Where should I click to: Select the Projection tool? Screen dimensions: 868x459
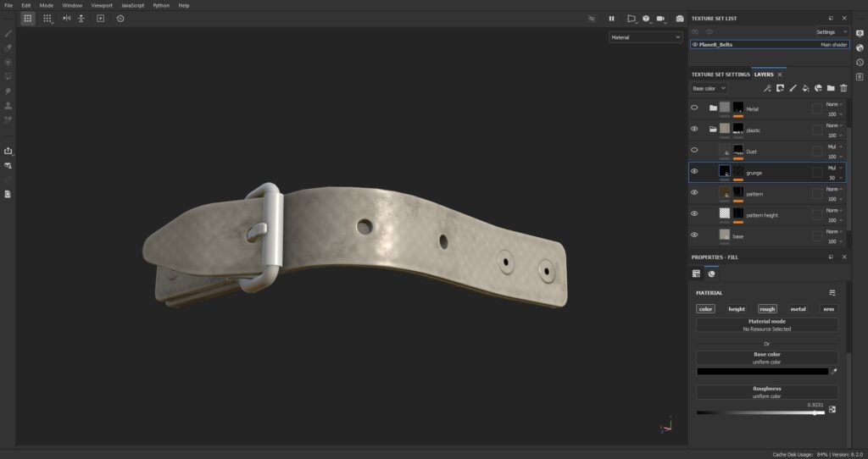coord(8,62)
